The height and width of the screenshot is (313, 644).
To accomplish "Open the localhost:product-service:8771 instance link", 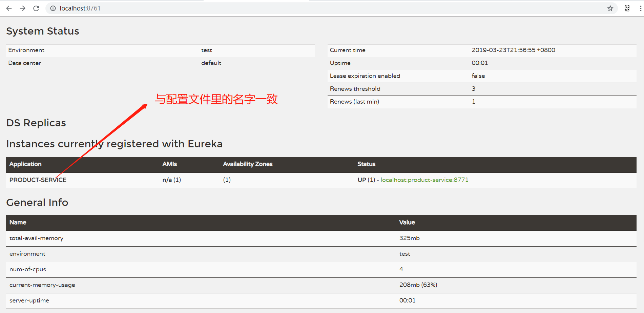I will coord(424,180).
